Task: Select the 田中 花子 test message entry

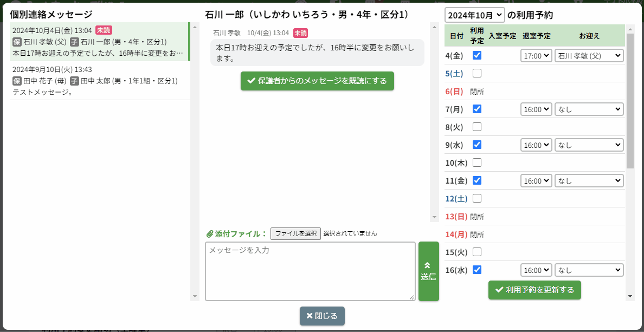Action: (99, 81)
